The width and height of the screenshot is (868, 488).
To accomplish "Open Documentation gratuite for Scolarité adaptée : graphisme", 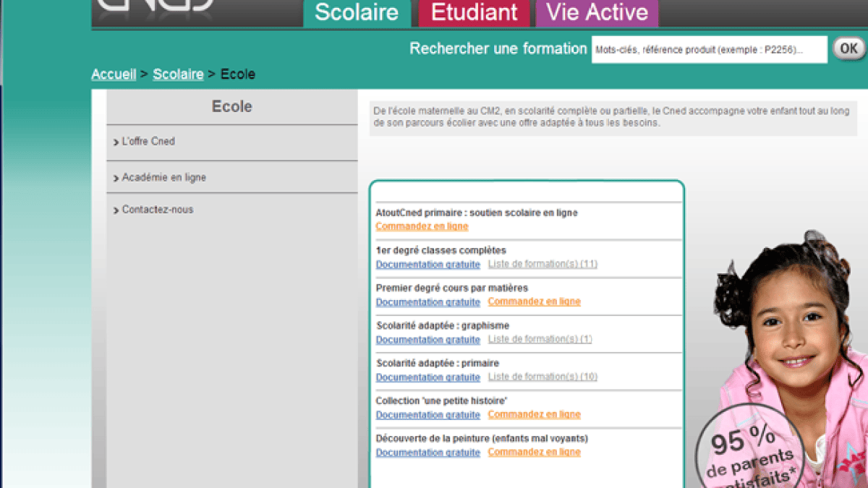I will pos(427,339).
